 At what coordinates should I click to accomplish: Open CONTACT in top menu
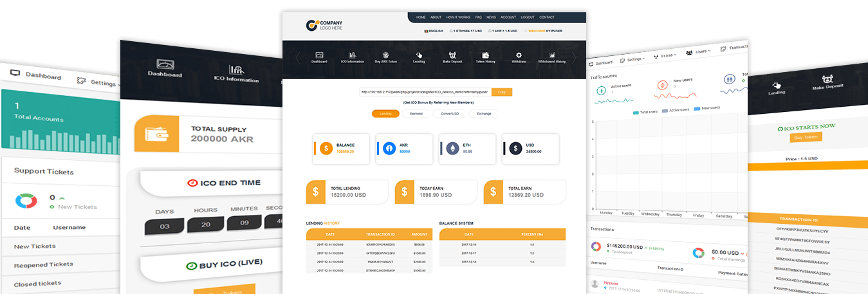coord(547,17)
